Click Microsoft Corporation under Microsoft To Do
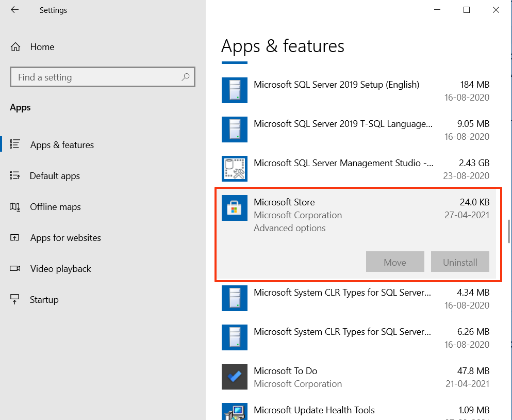This screenshot has height=420, width=512. [298, 384]
